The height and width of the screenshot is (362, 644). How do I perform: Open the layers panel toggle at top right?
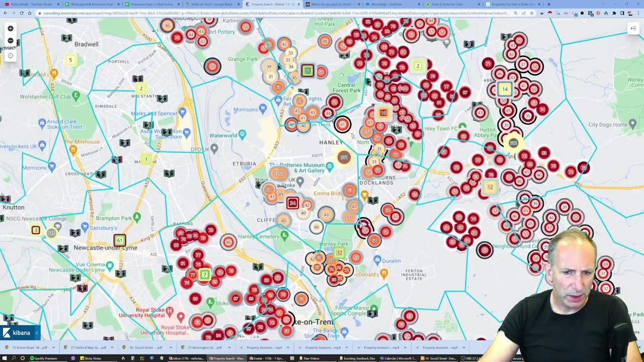coord(633,29)
